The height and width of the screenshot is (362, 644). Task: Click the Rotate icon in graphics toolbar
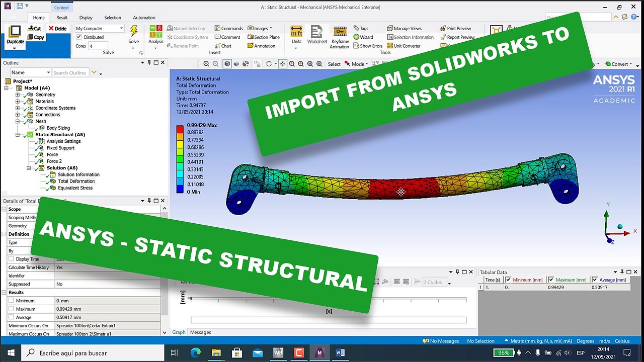[x=269, y=64]
